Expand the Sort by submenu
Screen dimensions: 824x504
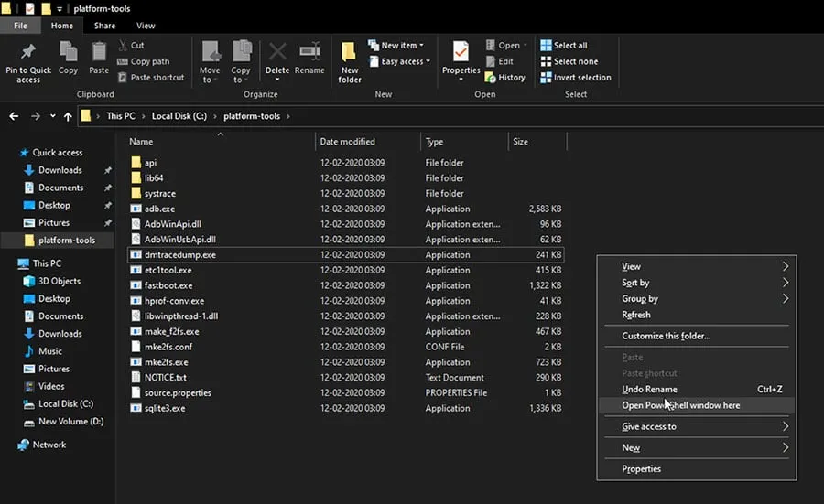635,283
